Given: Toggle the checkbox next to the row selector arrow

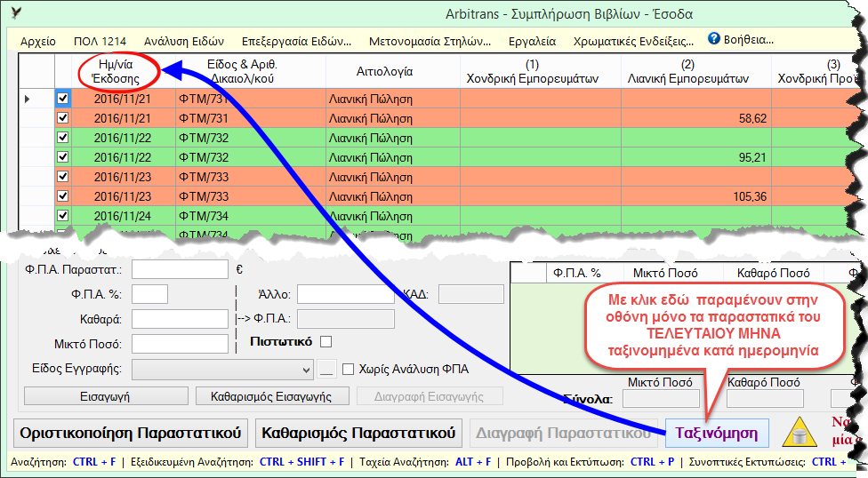Looking at the screenshot, I should click(62, 99).
